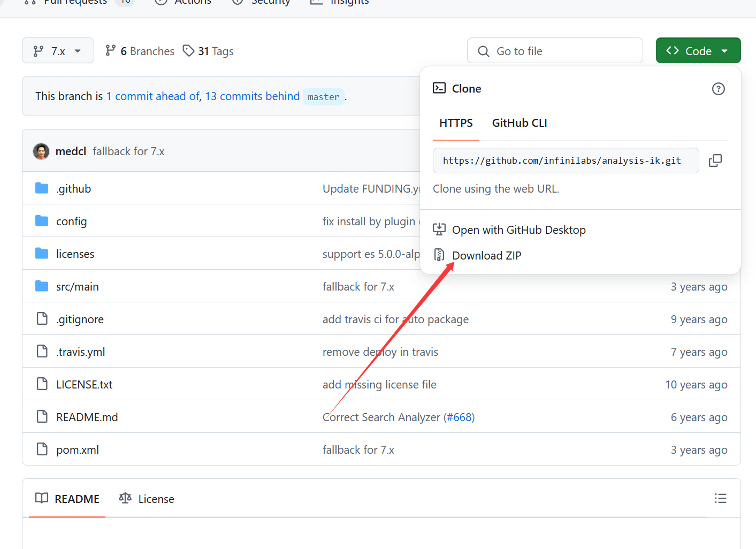Click the pom.xml file icon

point(42,449)
